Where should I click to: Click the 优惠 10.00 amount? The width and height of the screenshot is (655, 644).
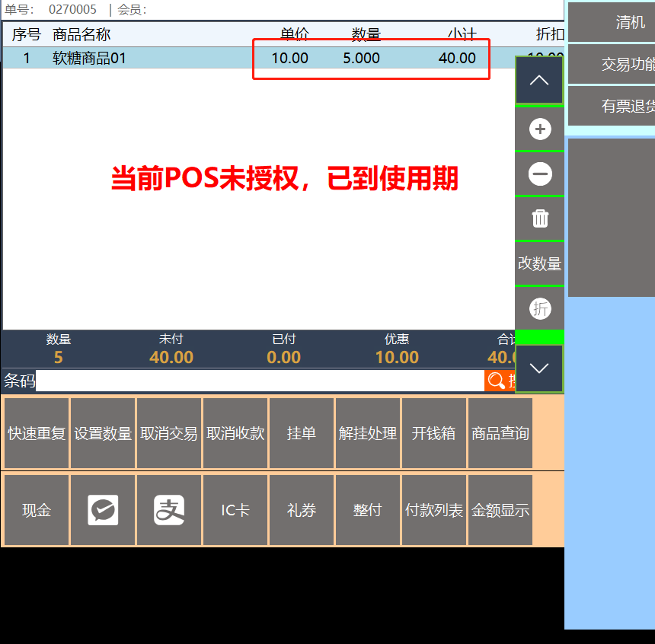pos(397,357)
